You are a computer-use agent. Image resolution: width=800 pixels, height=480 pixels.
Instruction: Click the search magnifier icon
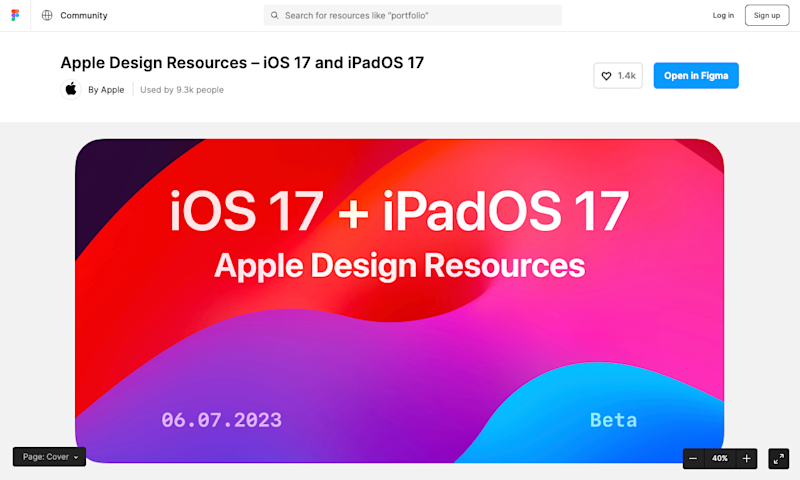click(x=274, y=15)
